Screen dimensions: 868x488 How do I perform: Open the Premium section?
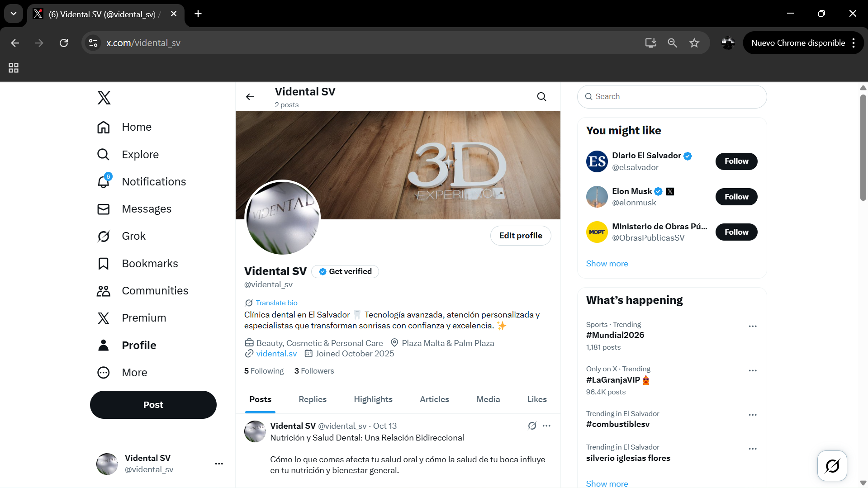tap(143, 318)
